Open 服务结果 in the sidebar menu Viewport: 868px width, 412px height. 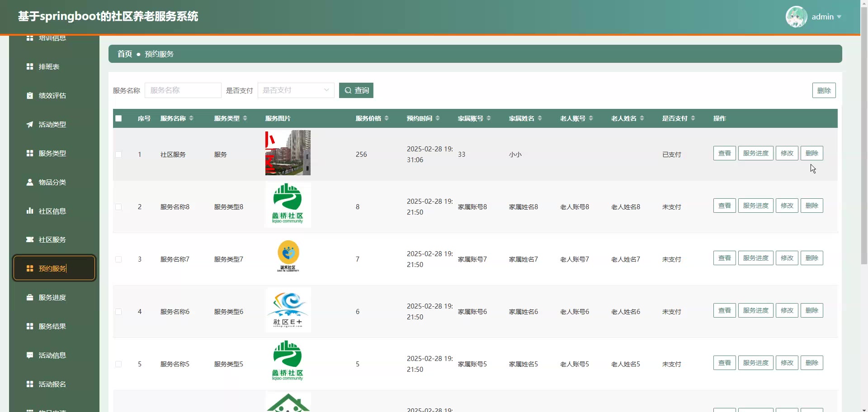click(x=52, y=327)
